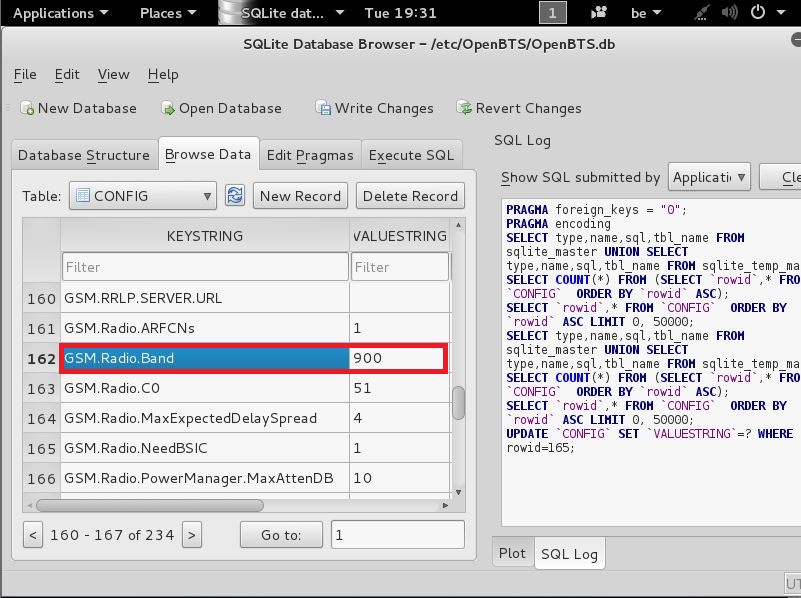Image resolution: width=801 pixels, height=598 pixels.
Task: Click the Delete Record button
Action: click(410, 196)
